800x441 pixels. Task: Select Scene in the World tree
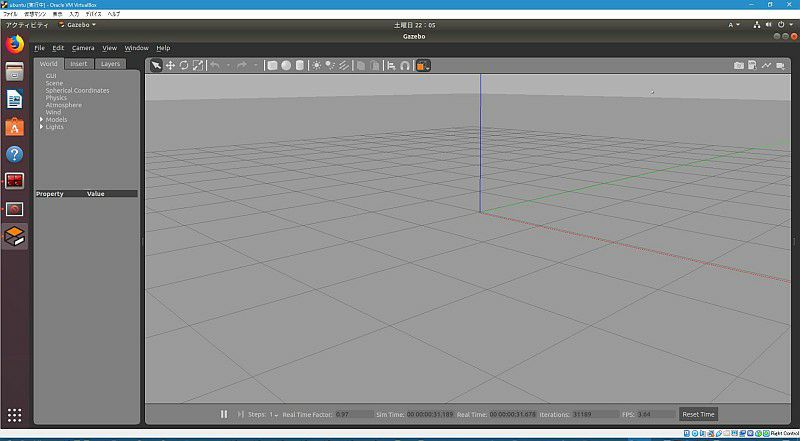click(54, 83)
